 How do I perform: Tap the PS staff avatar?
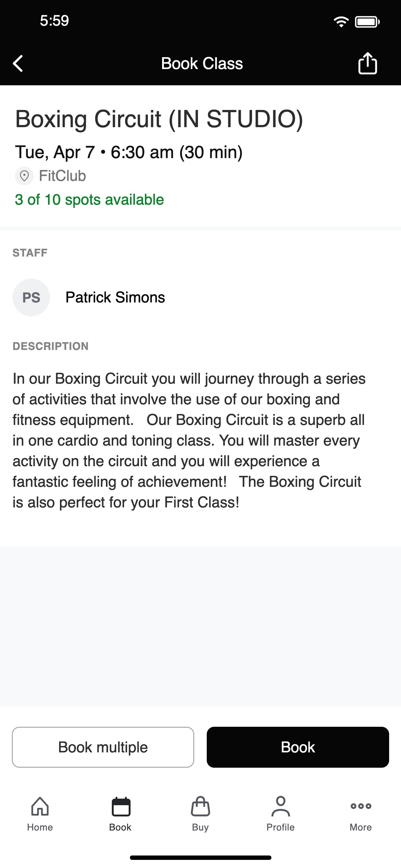coord(31,297)
